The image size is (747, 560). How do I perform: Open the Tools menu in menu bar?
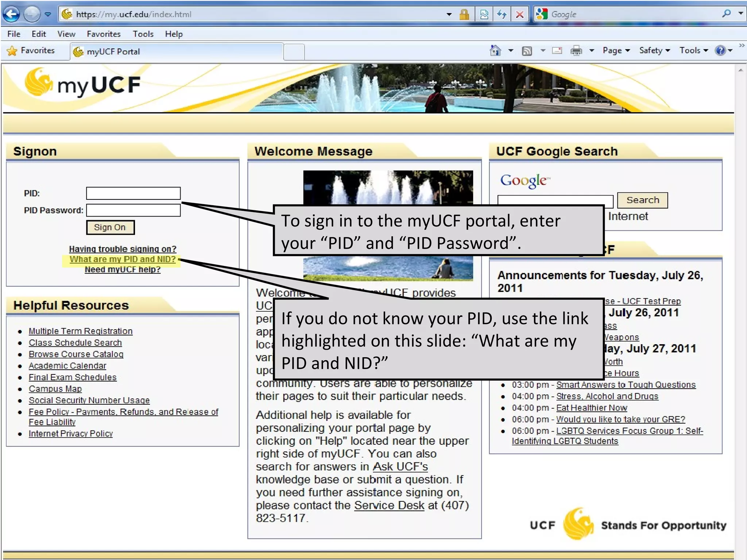(x=143, y=34)
